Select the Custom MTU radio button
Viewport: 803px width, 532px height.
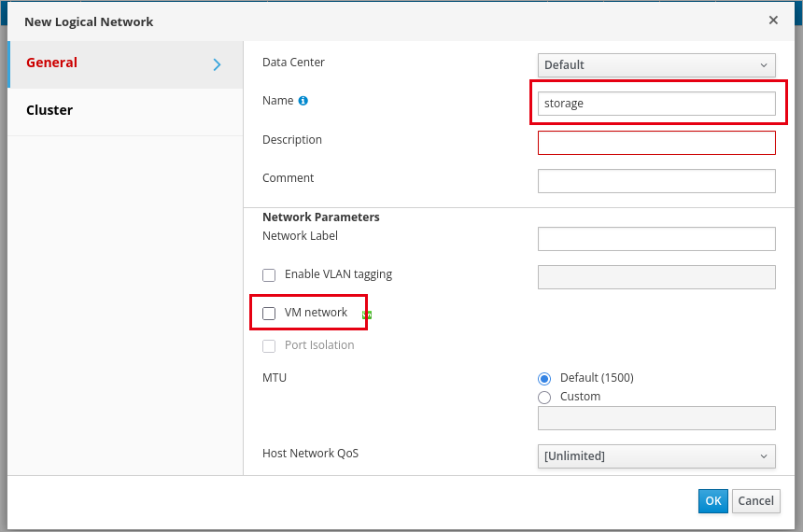point(544,398)
